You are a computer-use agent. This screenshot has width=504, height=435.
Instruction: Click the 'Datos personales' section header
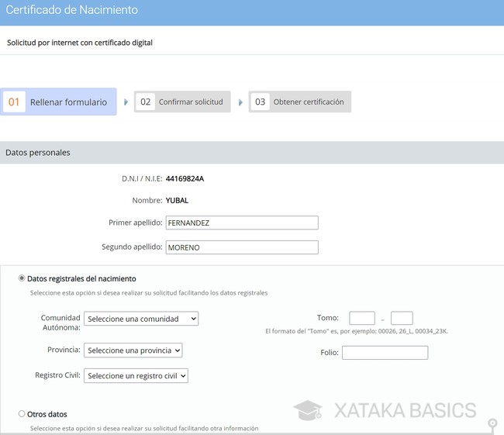pos(252,153)
